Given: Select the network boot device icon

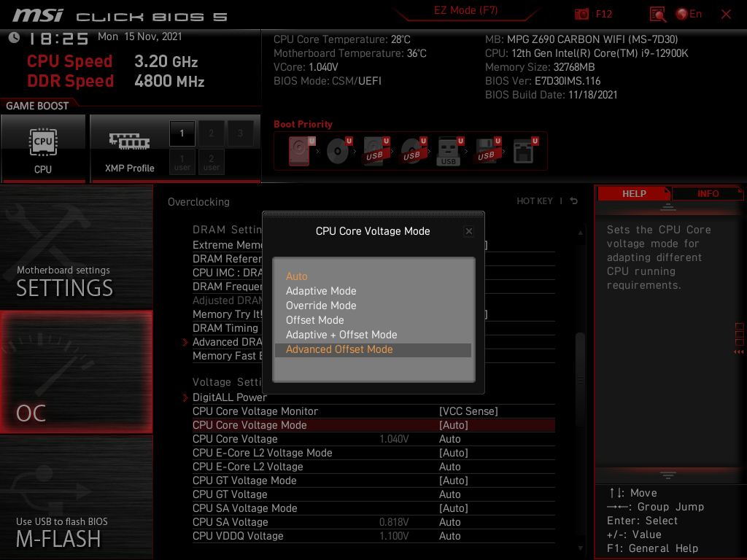Looking at the screenshot, I should coord(525,151).
